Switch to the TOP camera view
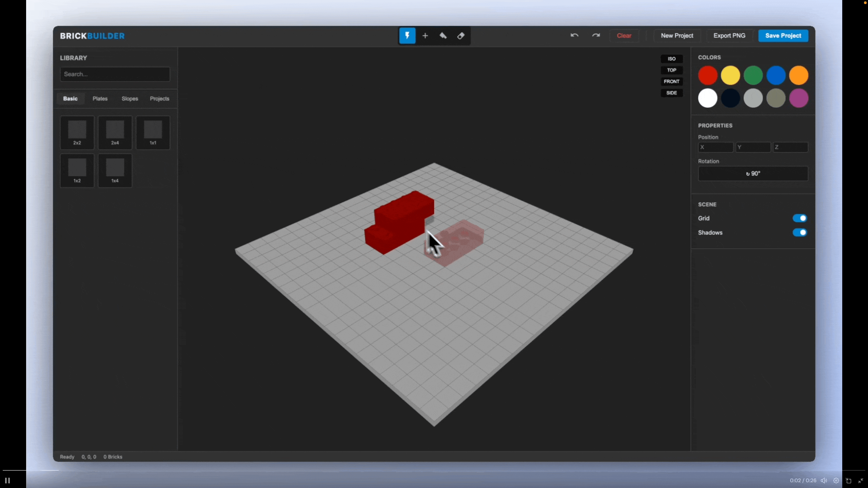This screenshot has height=488, width=868. coord(671,70)
